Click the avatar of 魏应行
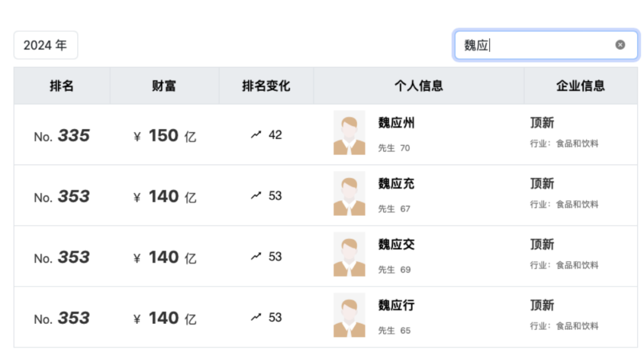 tap(349, 315)
